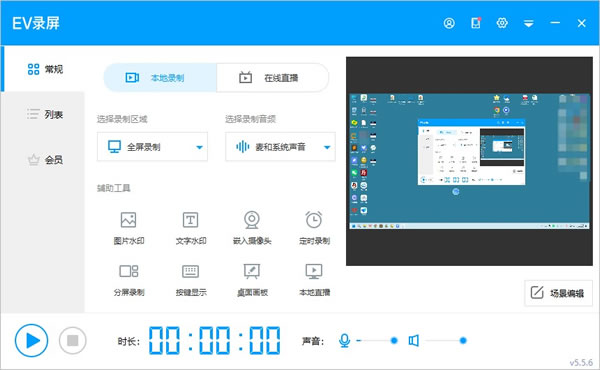This screenshot has width=600, height=370.
Task: Open the settings gear in title bar
Action: pyautogui.click(x=502, y=23)
